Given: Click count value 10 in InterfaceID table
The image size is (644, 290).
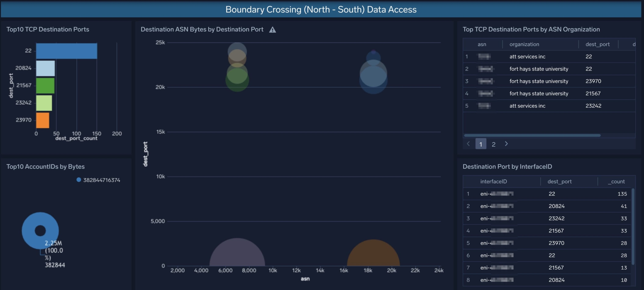Looking at the screenshot, I should [x=624, y=280].
